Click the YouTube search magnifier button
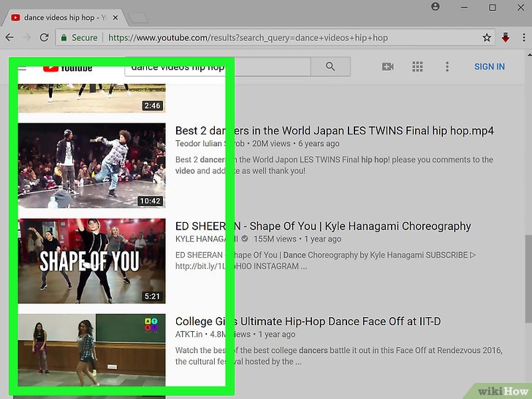The image size is (532, 399). point(330,66)
